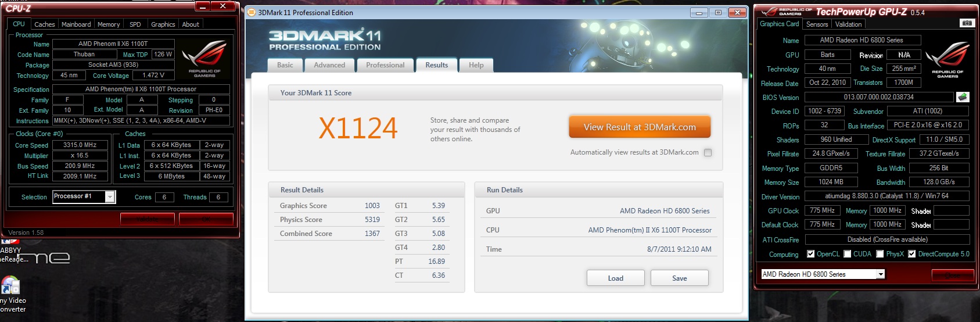Click the PT result value 16.89
Screen dimensions: 980x322
pyautogui.click(x=436, y=262)
